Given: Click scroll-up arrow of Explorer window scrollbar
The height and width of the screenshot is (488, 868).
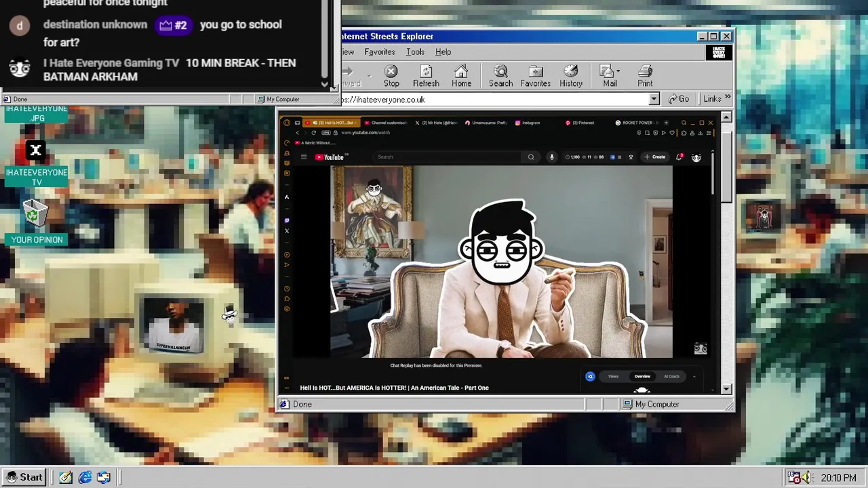Looking at the screenshot, I should tap(726, 117).
